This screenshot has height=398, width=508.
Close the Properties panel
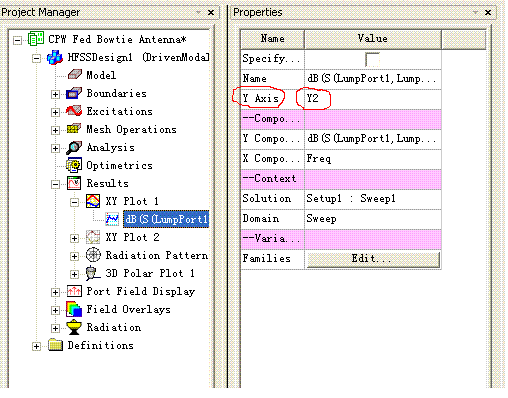tap(488, 12)
